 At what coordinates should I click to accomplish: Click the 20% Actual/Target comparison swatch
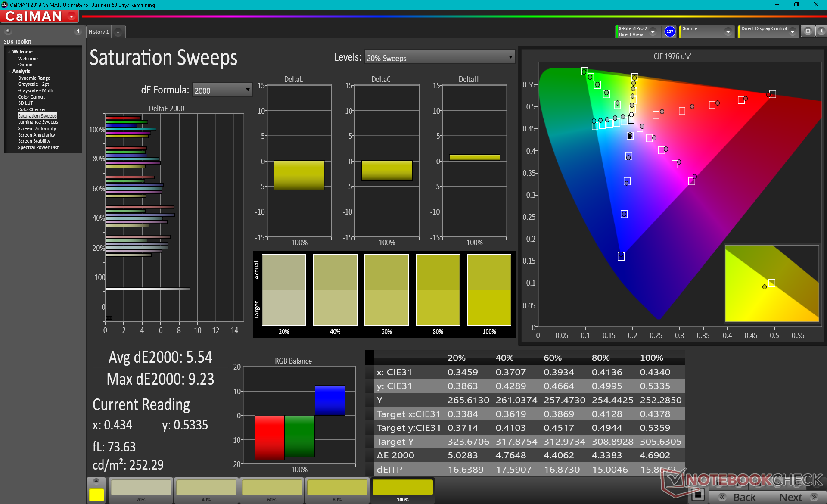284,289
